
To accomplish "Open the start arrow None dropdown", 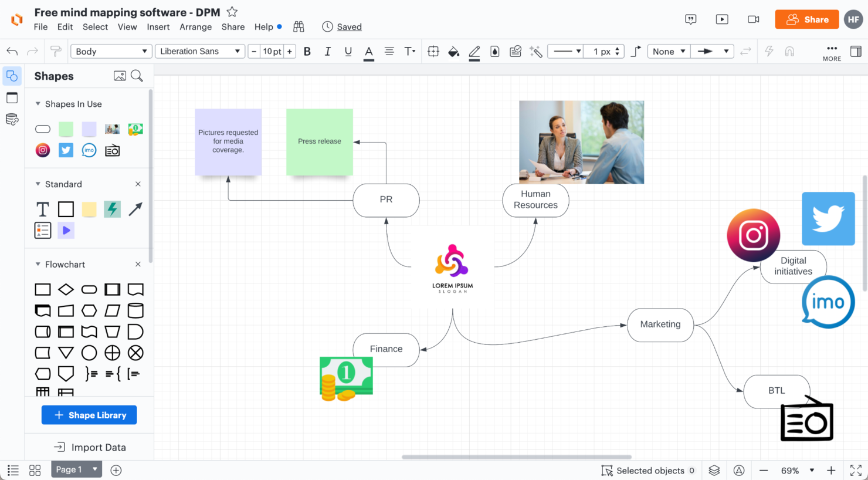I will [x=669, y=52].
